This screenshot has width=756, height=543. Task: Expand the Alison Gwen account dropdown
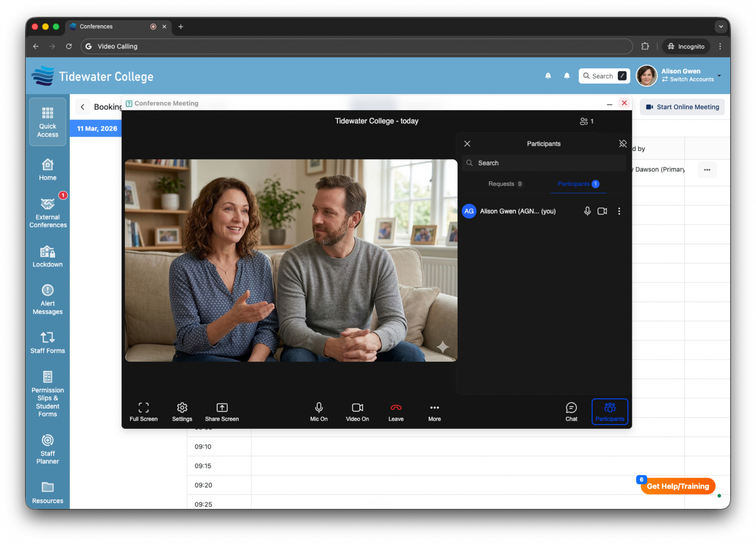pos(719,76)
